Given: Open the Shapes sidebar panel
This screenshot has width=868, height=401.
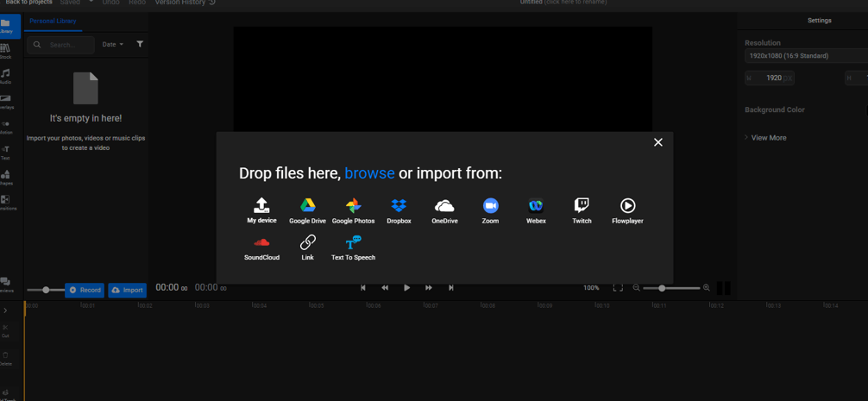Looking at the screenshot, I should 5,178.
